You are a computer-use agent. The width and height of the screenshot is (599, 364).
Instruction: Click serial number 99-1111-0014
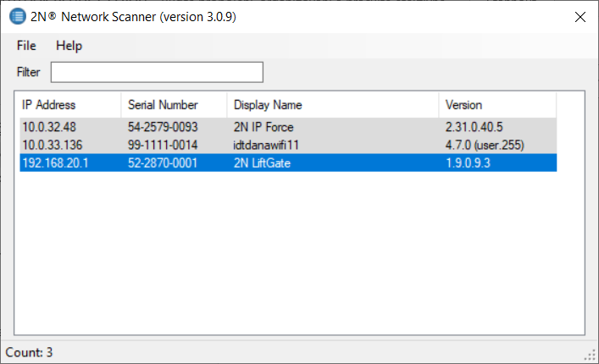[x=163, y=145]
